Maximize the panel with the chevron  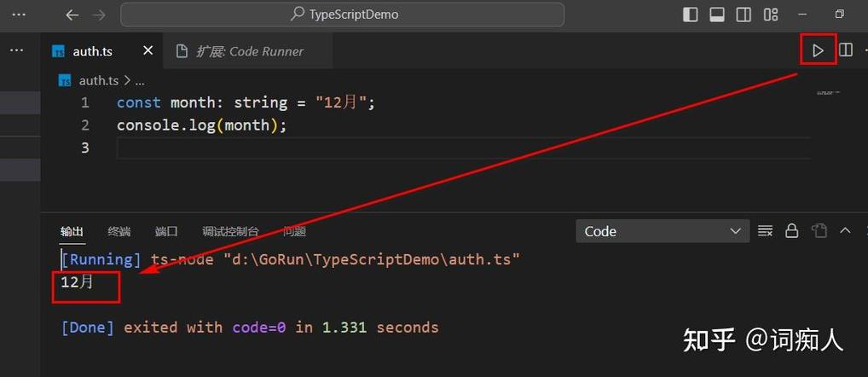click(x=845, y=230)
